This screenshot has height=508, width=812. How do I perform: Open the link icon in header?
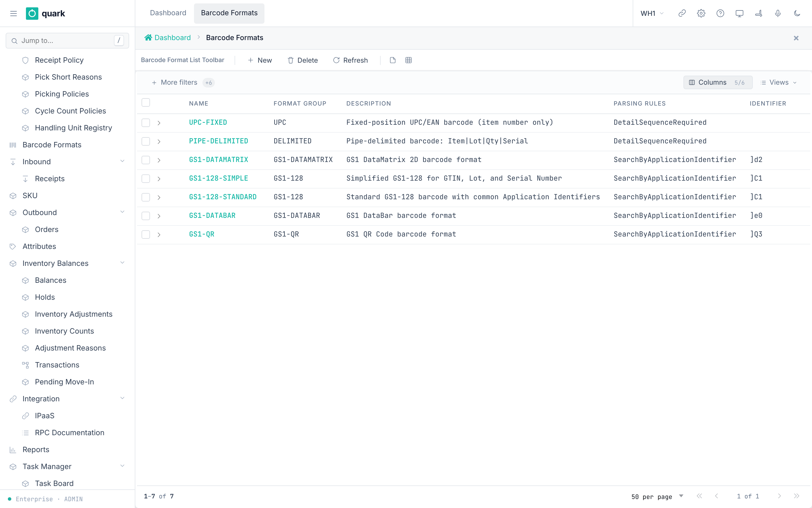pyautogui.click(x=682, y=14)
